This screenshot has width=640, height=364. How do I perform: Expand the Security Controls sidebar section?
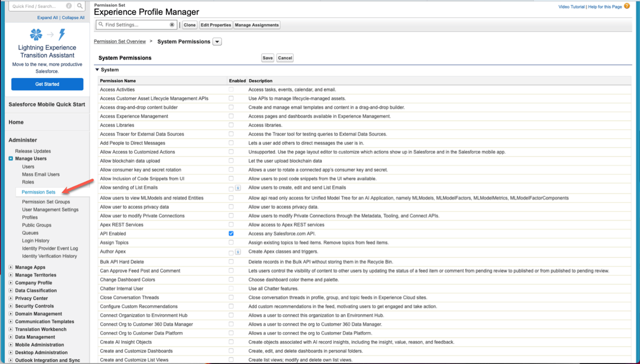coord(11,306)
